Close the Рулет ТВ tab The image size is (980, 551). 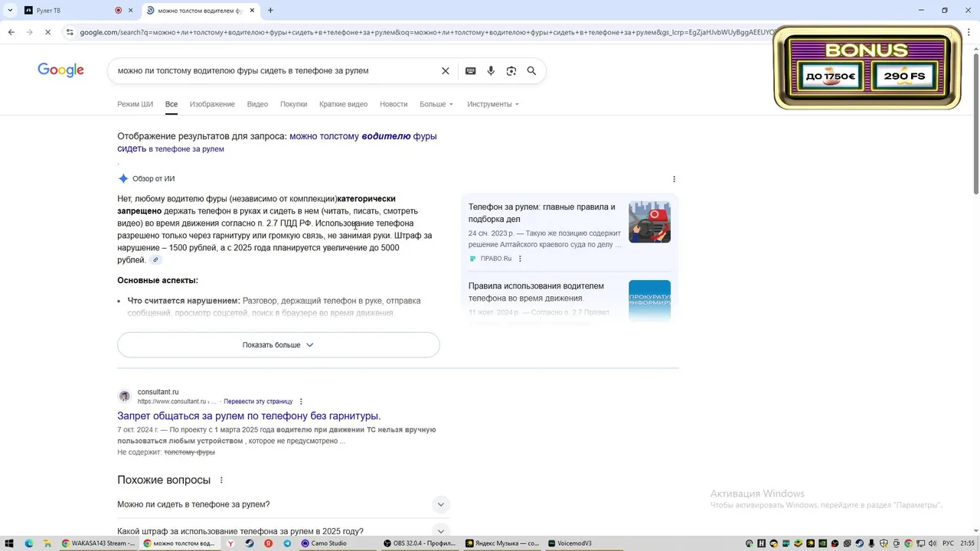click(131, 10)
